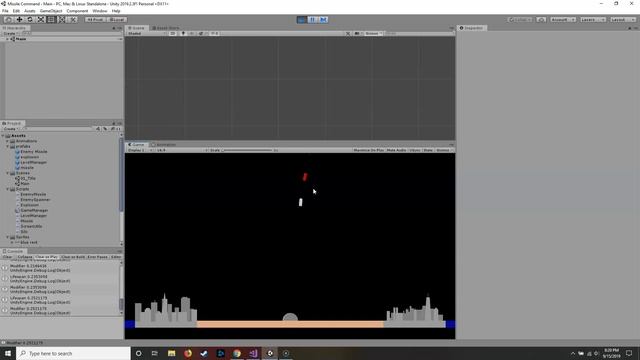
Task: Open the Project panel Create dropdown
Action: pyautogui.click(x=10, y=129)
